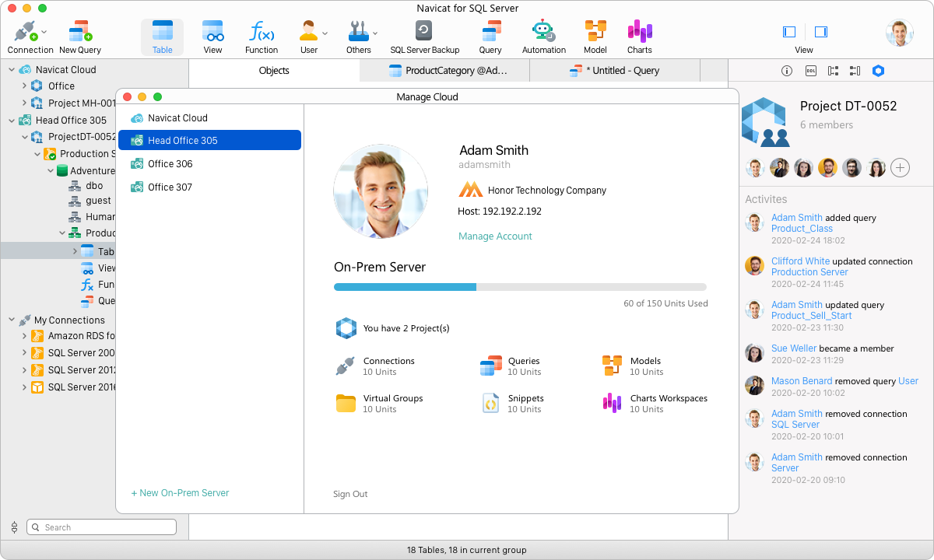Add a new On-Prem Server

click(x=181, y=492)
